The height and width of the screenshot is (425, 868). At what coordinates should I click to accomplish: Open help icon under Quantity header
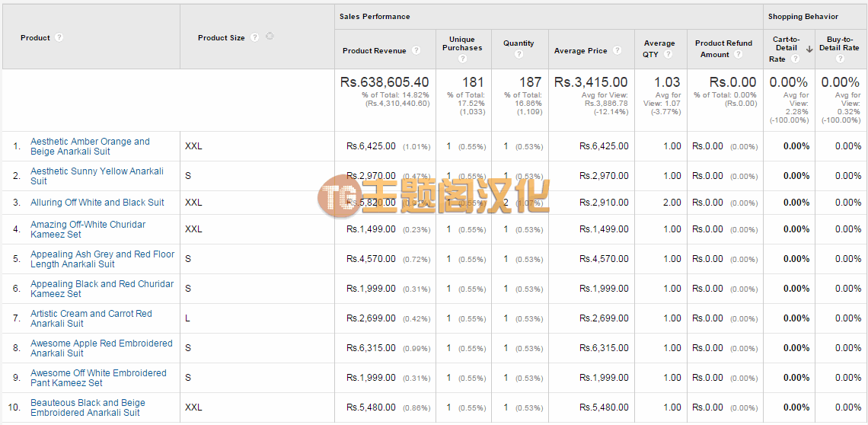[x=519, y=54]
